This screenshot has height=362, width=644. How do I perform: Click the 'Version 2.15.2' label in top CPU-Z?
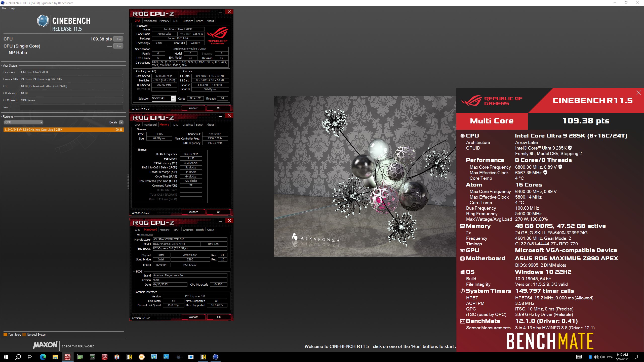click(x=141, y=109)
